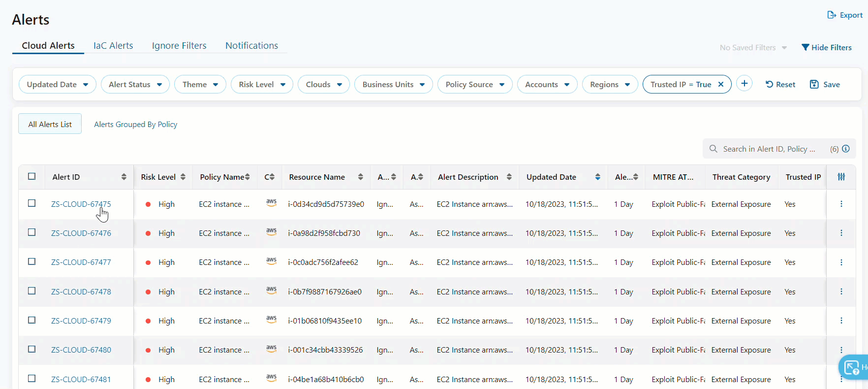Sort by Policy Name column arrows
The image size is (868, 389).
tap(248, 177)
